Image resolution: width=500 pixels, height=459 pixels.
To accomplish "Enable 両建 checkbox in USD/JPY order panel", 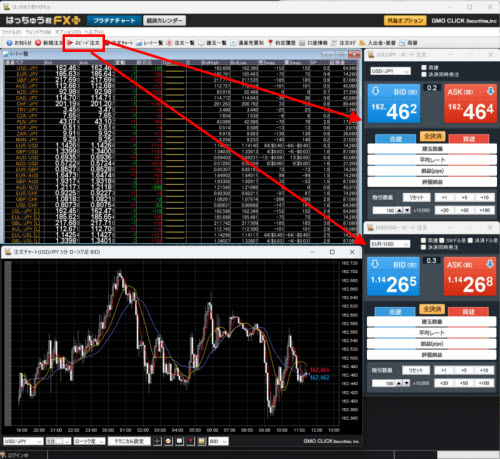I will [424, 68].
